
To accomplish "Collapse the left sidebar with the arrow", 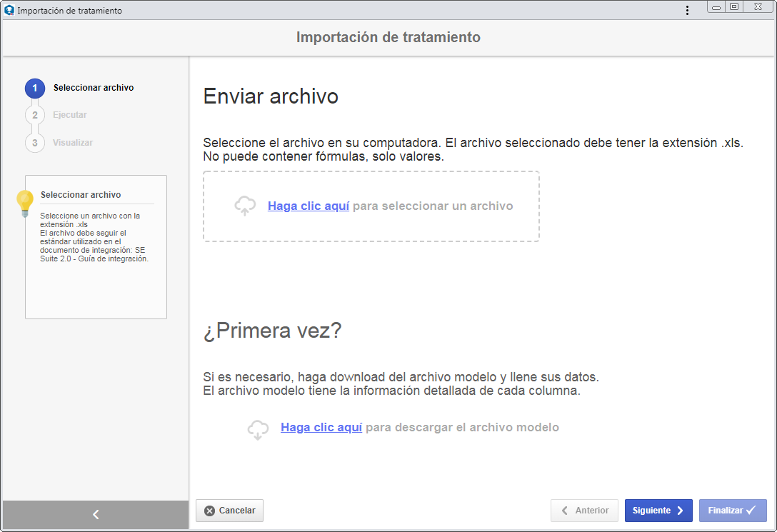I will [x=96, y=515].
